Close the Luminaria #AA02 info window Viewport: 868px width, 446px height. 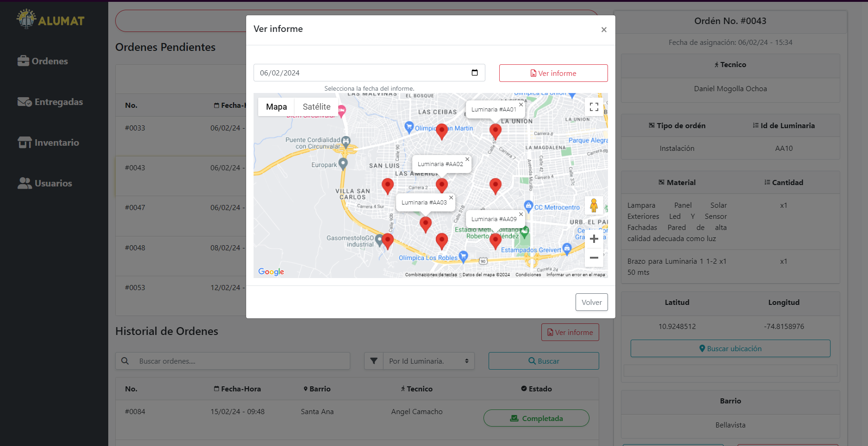coord(467,159)
